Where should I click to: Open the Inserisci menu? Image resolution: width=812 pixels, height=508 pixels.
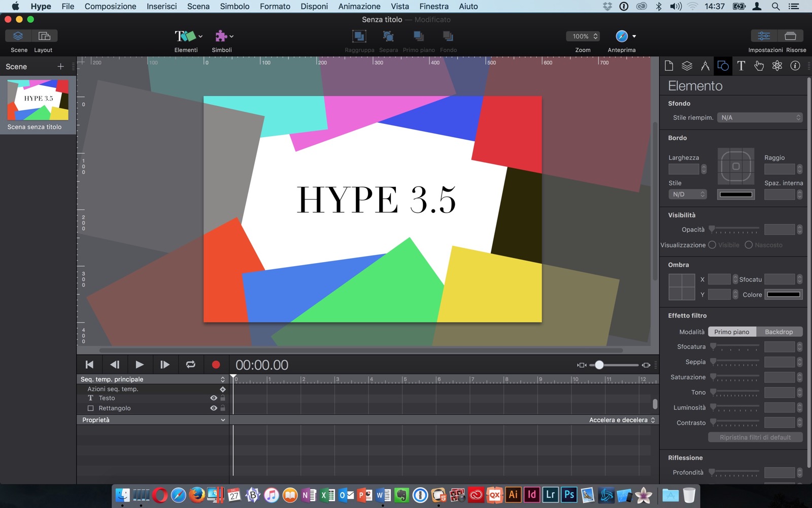161,6
